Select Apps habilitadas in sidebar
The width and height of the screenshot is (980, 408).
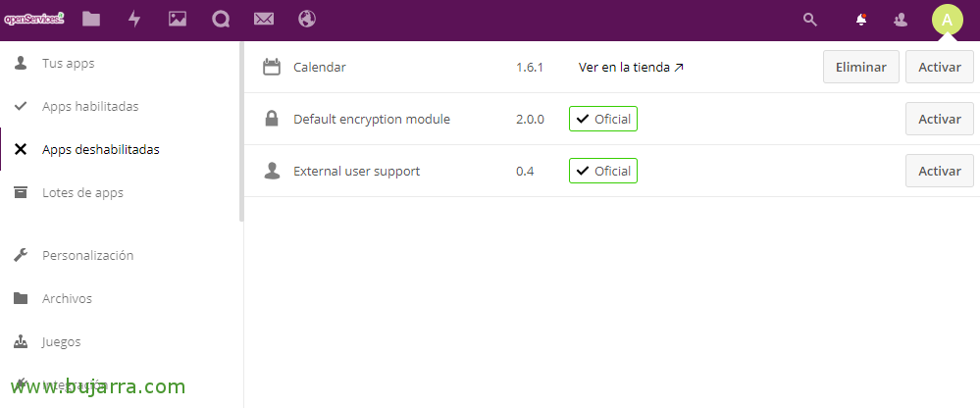pyautogui.click(x=90, y=107)
